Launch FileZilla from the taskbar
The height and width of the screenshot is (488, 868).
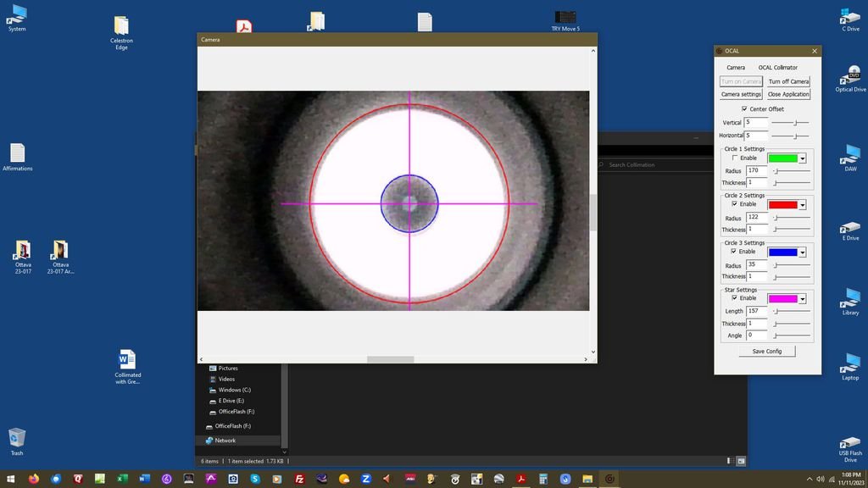(x=299, y=479)
